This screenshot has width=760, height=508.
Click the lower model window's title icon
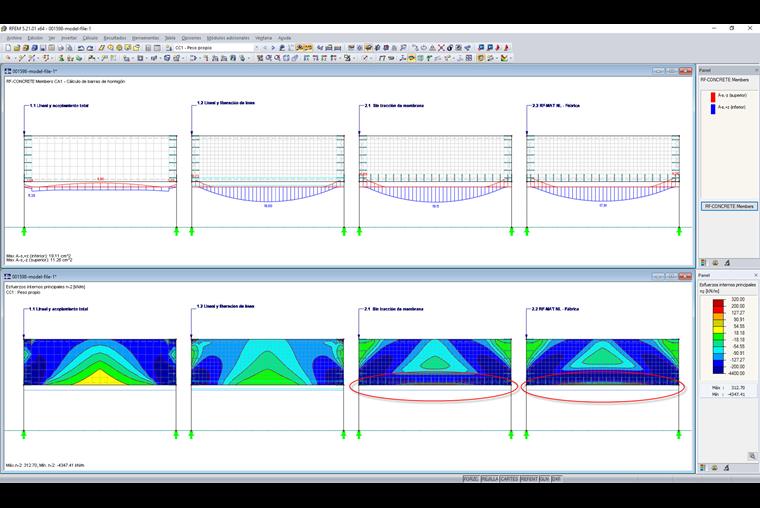coord(8,276)
